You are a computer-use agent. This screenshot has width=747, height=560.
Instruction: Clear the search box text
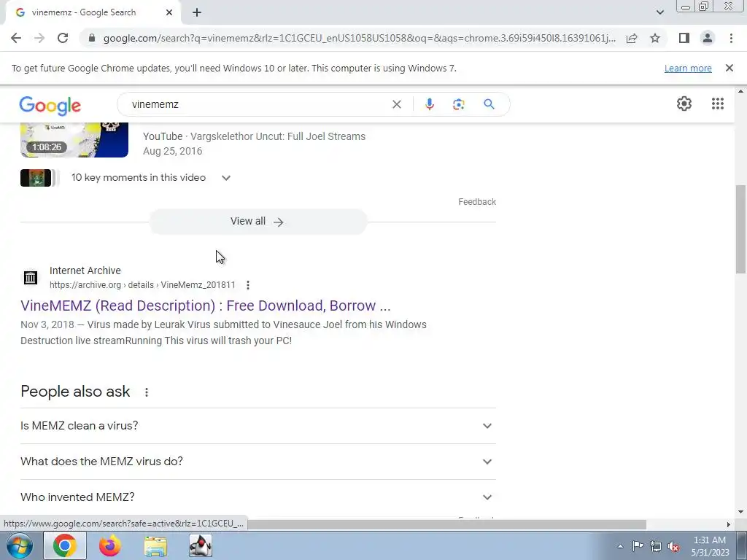[x=396, y=104]
